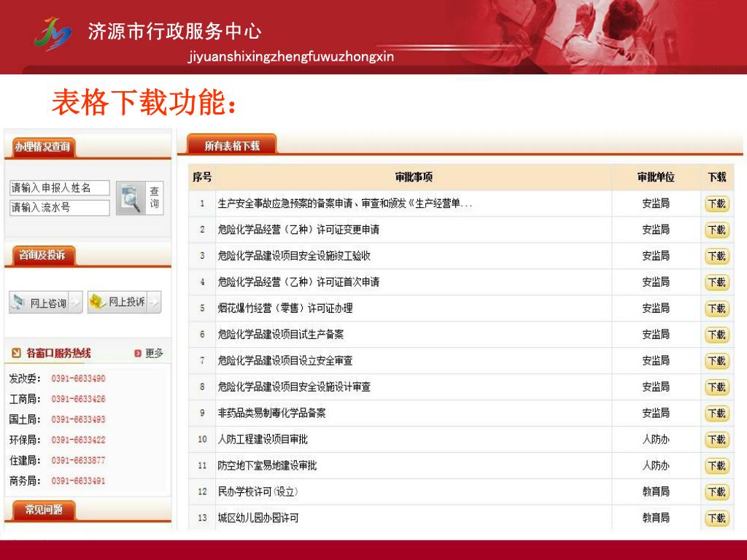Select the 常见问题 tab

pos(44,510)
